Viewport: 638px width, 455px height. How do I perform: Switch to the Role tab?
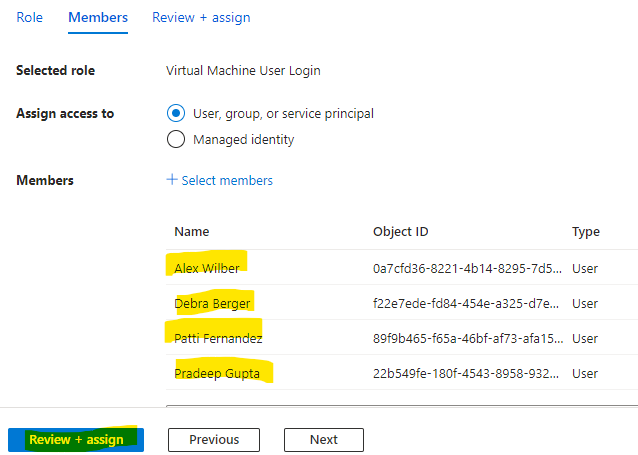tap(29, 18)
